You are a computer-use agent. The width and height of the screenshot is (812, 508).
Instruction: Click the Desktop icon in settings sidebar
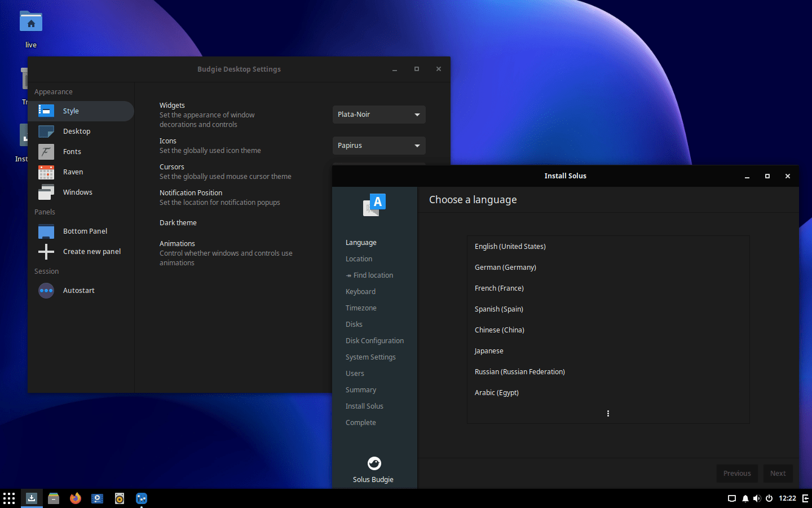point(46,132)
